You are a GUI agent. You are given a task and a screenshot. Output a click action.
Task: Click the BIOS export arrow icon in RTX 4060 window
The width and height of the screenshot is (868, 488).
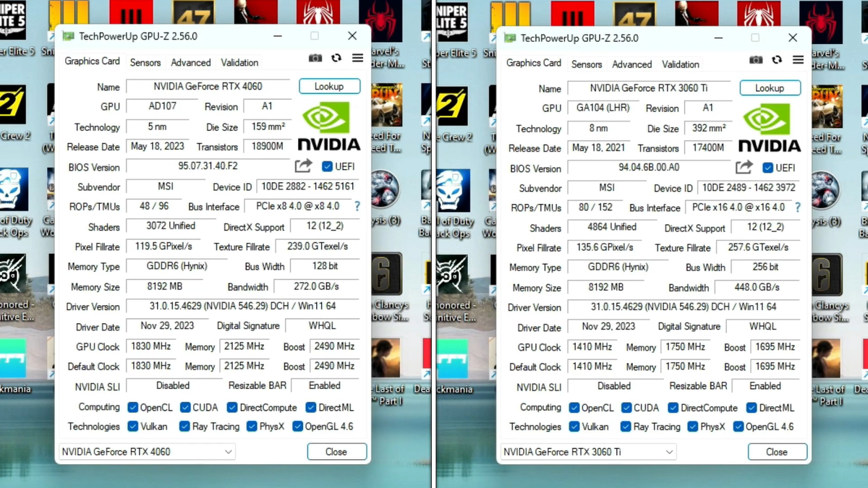(304, 166)
